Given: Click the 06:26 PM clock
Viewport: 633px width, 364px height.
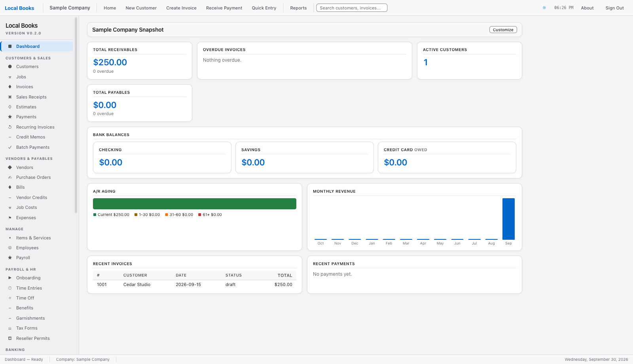Looking at the screenshot, I should coord(564,8).
